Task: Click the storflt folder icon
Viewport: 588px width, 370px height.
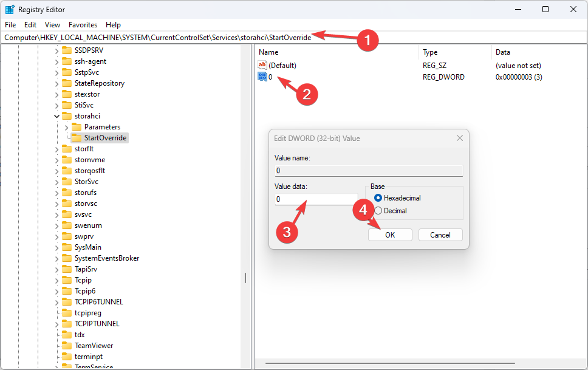Action: [67, 149]
